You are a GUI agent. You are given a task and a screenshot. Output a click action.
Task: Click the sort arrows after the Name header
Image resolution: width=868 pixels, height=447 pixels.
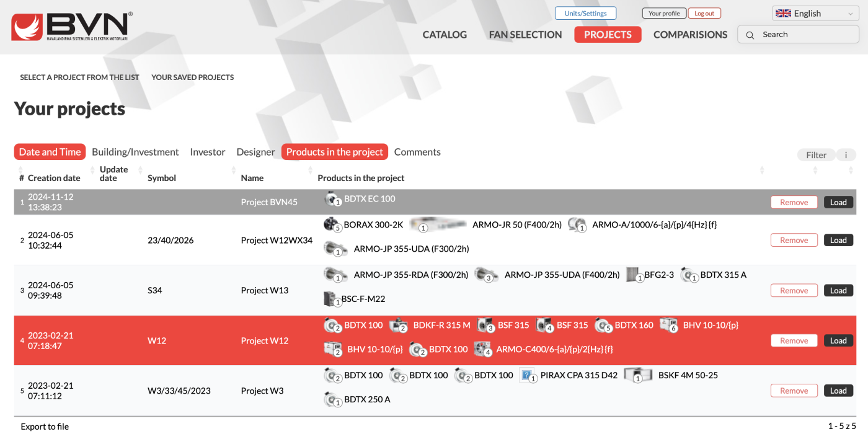point(311,170)
